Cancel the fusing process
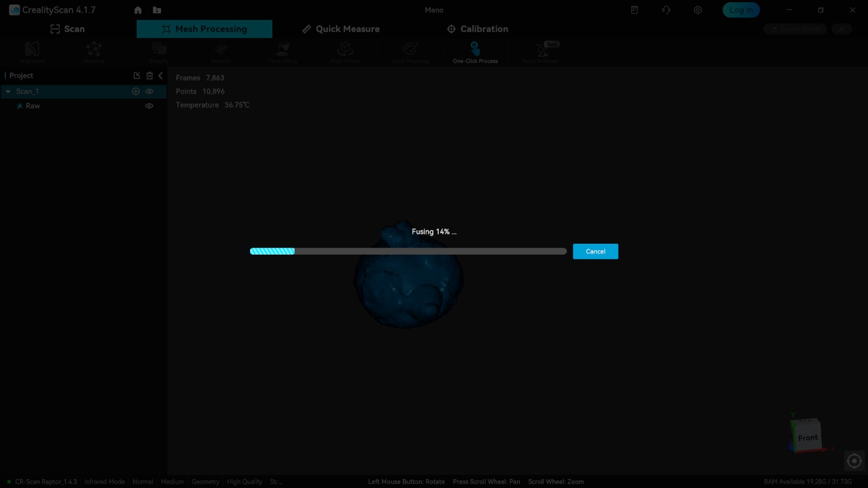The image size is (868, 488). coord(596,251)
